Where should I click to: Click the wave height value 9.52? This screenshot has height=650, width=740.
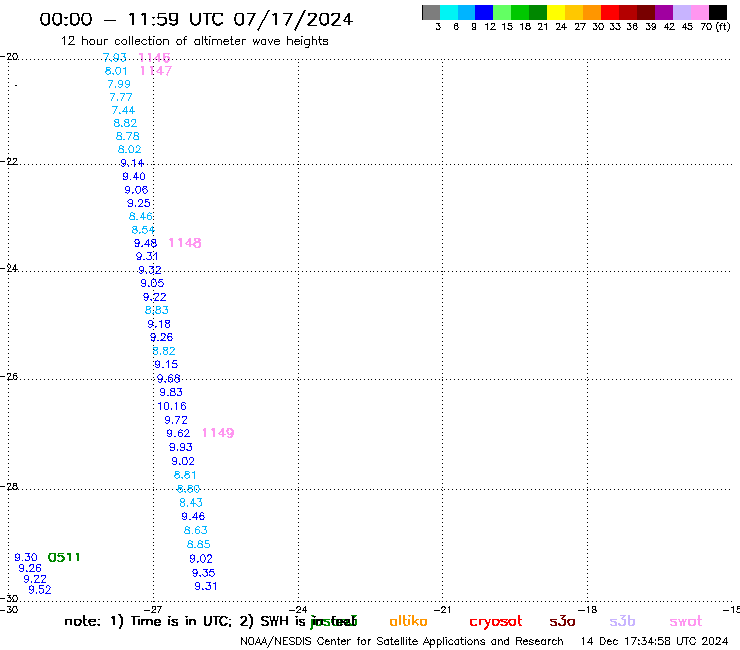click(40, 590)
